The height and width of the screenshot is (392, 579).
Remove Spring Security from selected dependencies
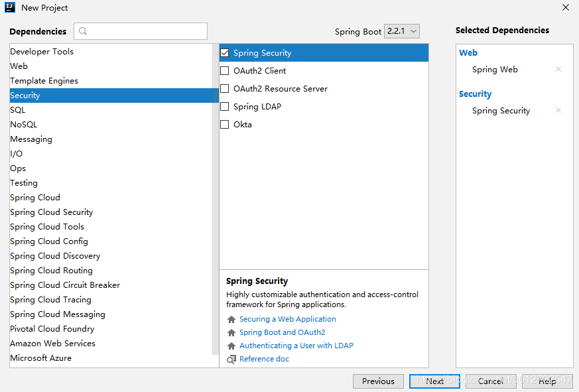[x=558, y=111]
